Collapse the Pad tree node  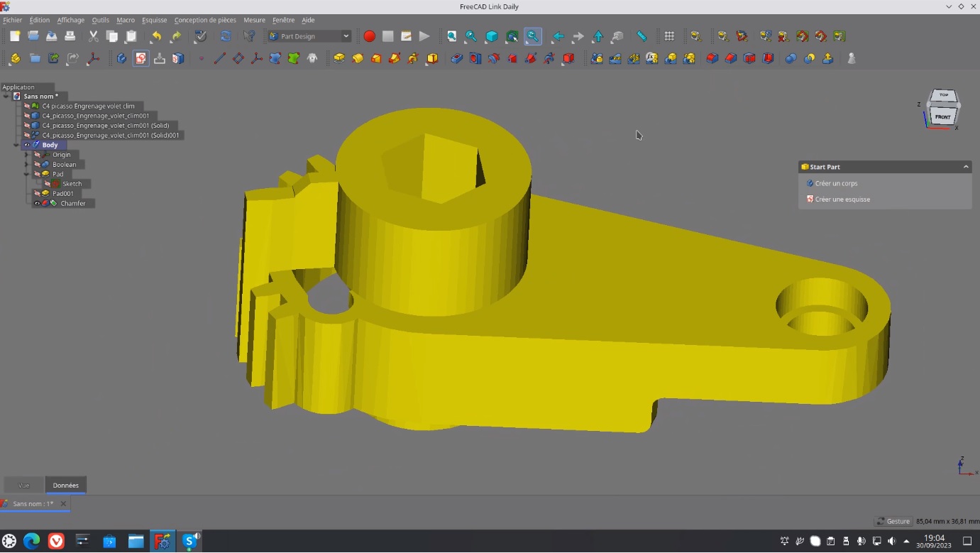click(x=27, y=174)
